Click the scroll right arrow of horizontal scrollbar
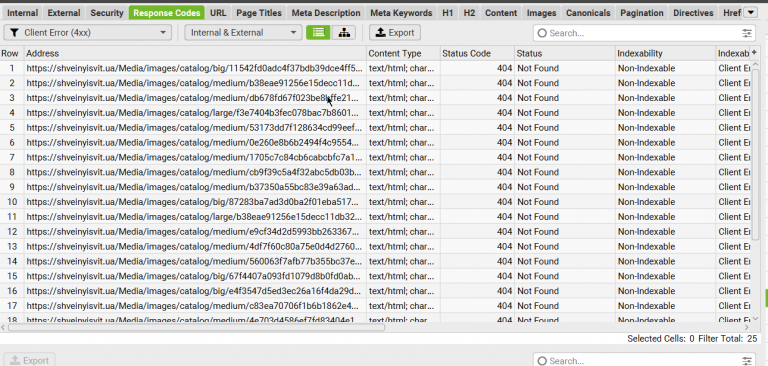The width and height of the screenshot is (768, 366). (746, 327)
